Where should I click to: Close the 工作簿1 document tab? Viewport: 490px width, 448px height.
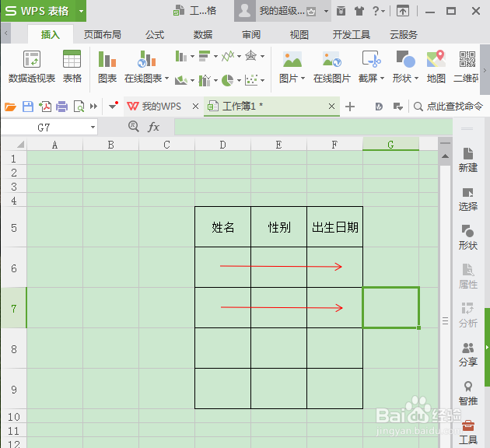pyautogui.click(x=331, y=107)
